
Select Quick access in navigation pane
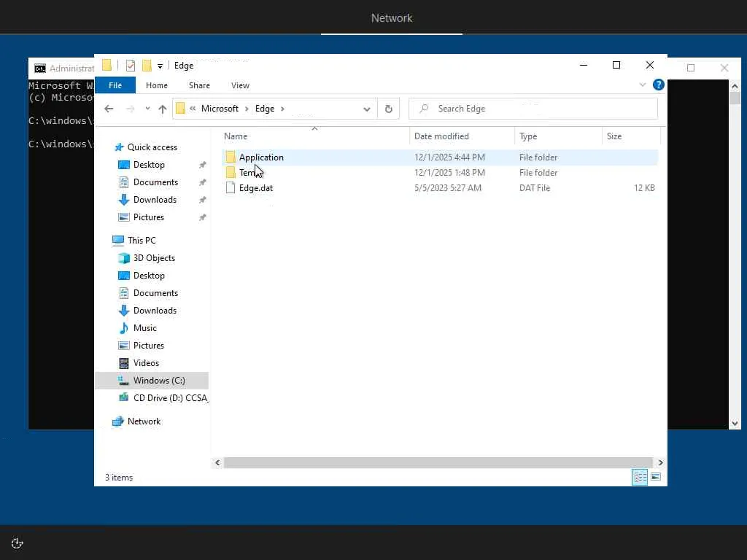pyautogui.click(x=152, y=147)
